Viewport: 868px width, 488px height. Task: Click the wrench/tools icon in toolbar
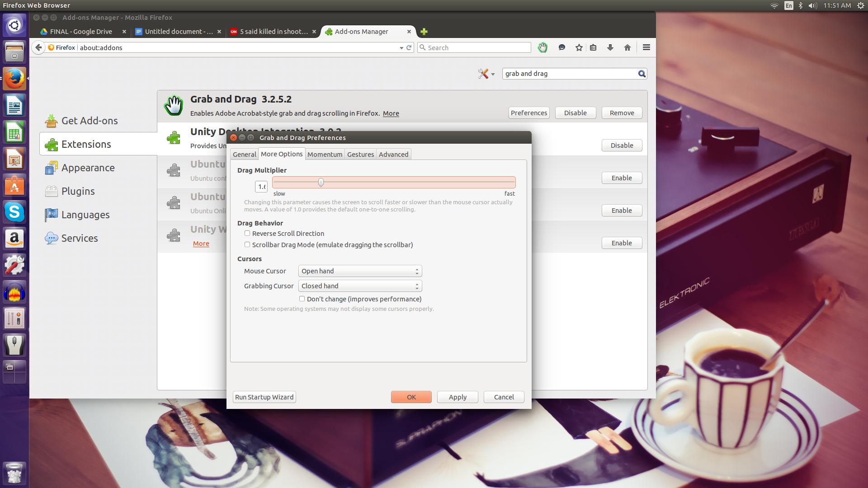483,73
